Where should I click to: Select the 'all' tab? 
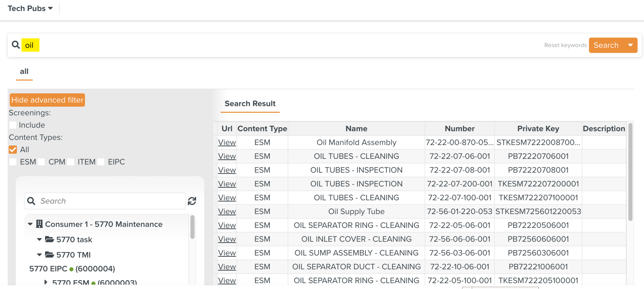(x=24, y=72)
